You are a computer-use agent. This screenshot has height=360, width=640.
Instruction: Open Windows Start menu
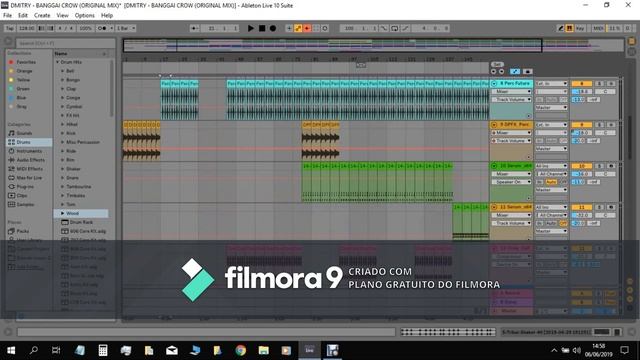point(11,350)
